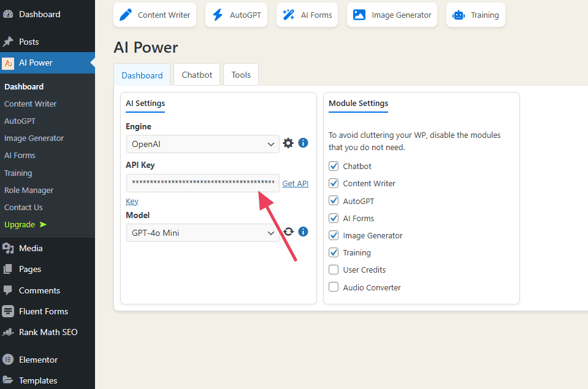Screen dimensions: 588x389
Task: Open the Content Writer pencil button
Action: [155, 15]
